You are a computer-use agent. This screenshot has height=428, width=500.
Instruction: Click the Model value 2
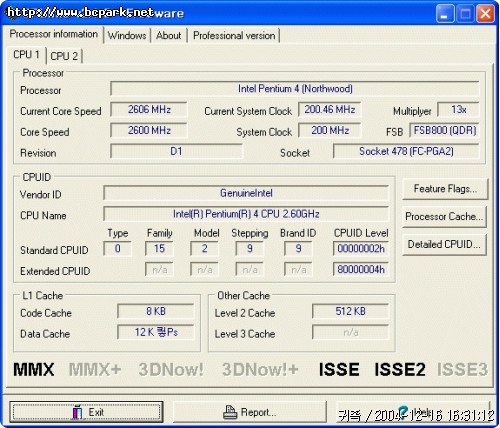204,248
